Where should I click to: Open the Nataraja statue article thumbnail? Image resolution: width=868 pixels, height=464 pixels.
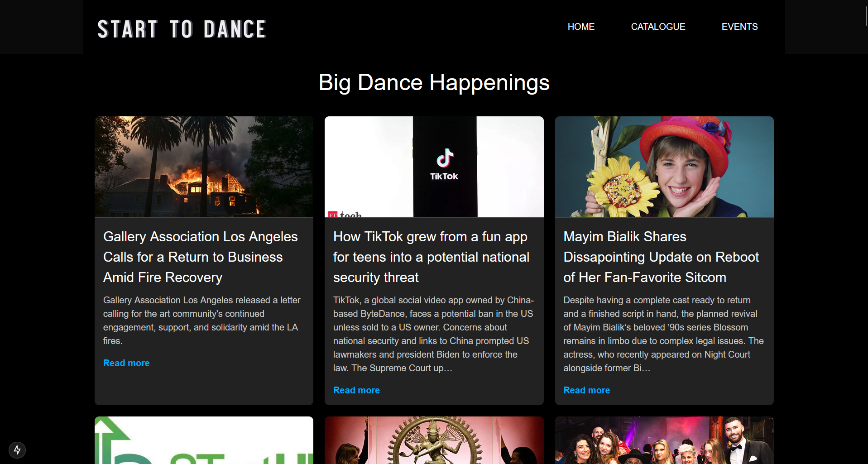434,440
